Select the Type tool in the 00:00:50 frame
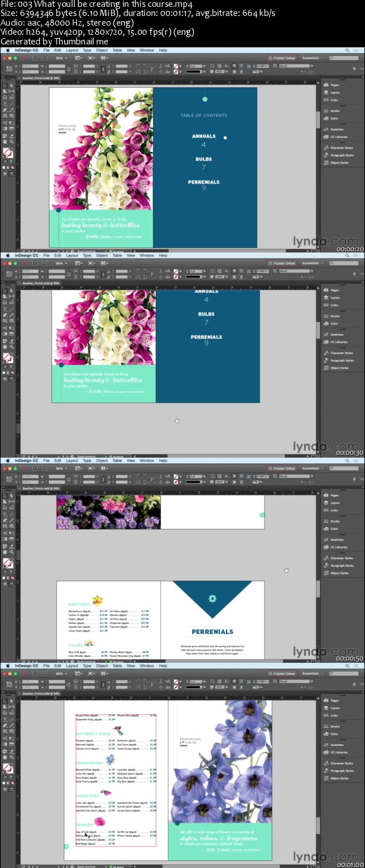 click(x=5, y=515)
